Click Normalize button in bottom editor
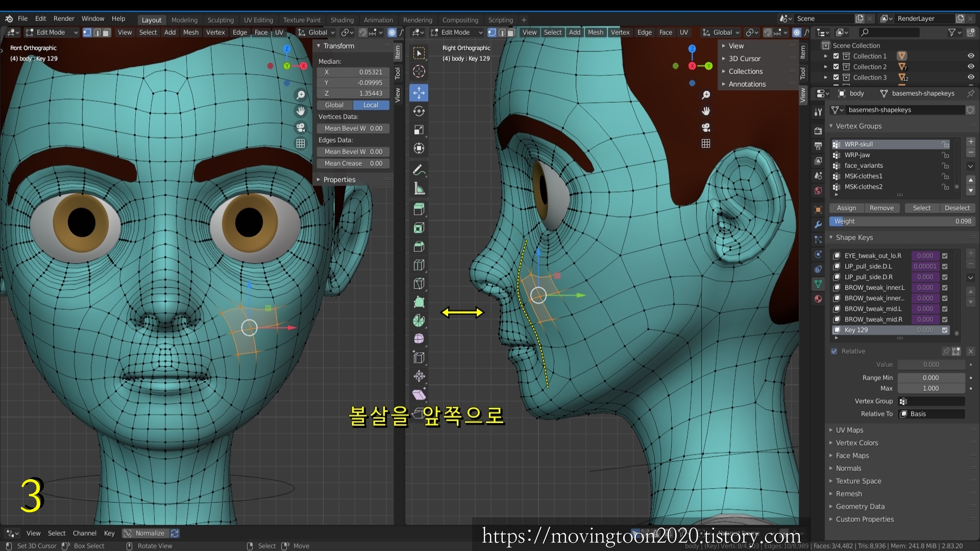Screen dimensions: 980x551 click(146, 533)
